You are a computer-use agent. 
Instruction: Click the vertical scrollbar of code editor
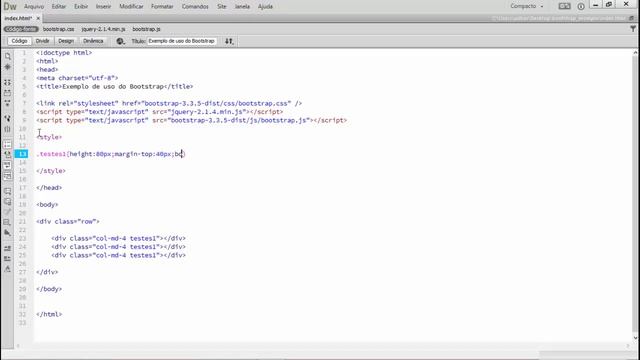pos(635,195)
